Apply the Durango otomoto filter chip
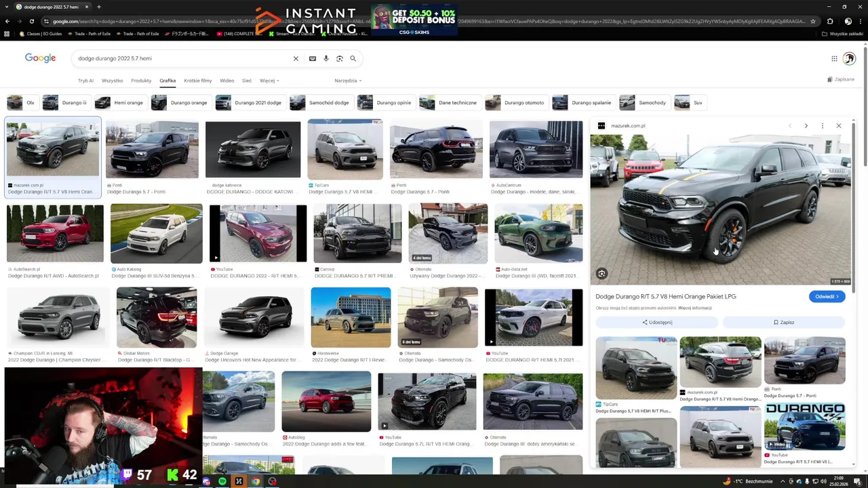The width and height of the screenshot is (868, 488). 515,102
